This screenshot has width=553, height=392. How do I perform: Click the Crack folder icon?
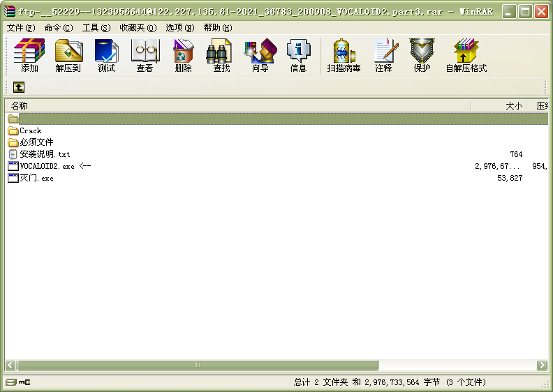coord(13,131)
